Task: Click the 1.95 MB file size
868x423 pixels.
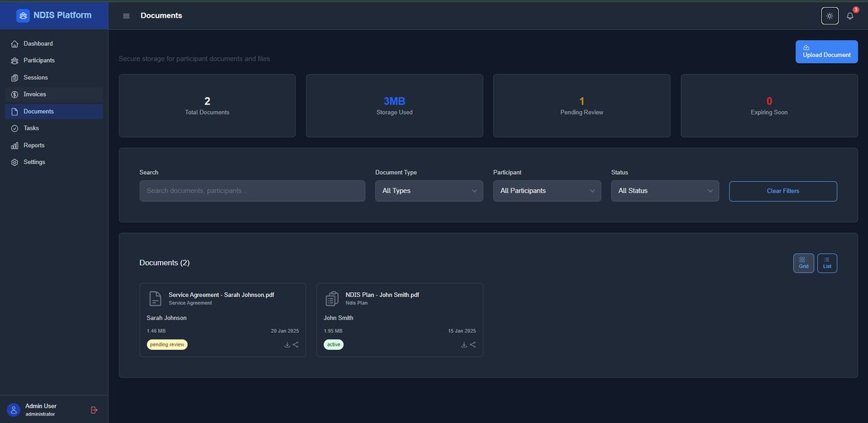Action: point(333,331)
